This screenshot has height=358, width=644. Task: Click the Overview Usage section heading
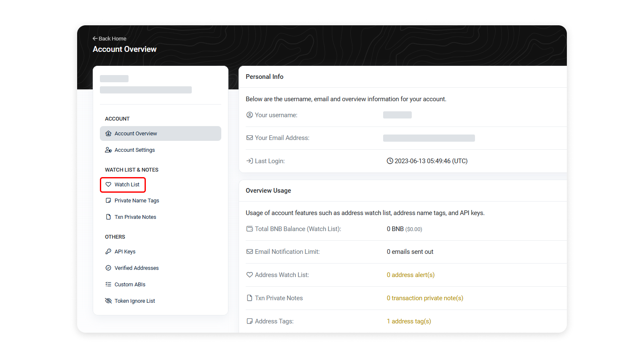coord(268,191)
